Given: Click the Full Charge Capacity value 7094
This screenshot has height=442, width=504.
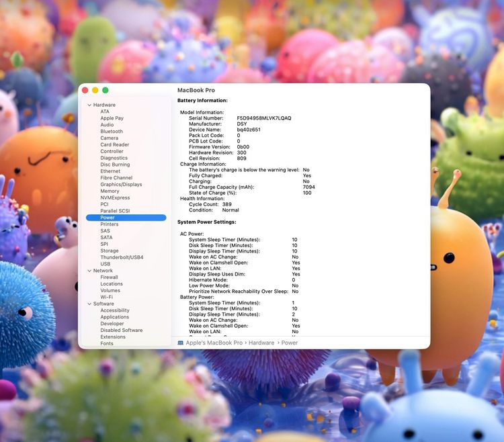Looking at the screenshot, I should click(x=309, y=187).
